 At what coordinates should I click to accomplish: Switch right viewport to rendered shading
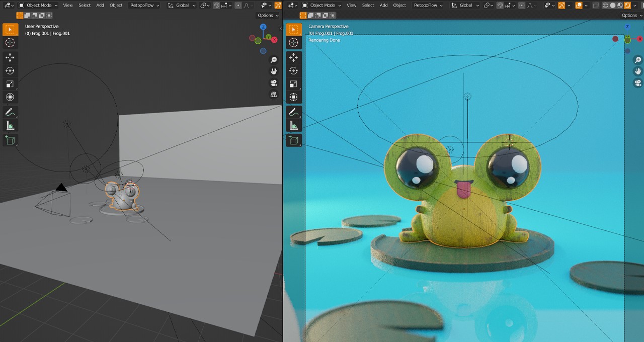[627, 6]
